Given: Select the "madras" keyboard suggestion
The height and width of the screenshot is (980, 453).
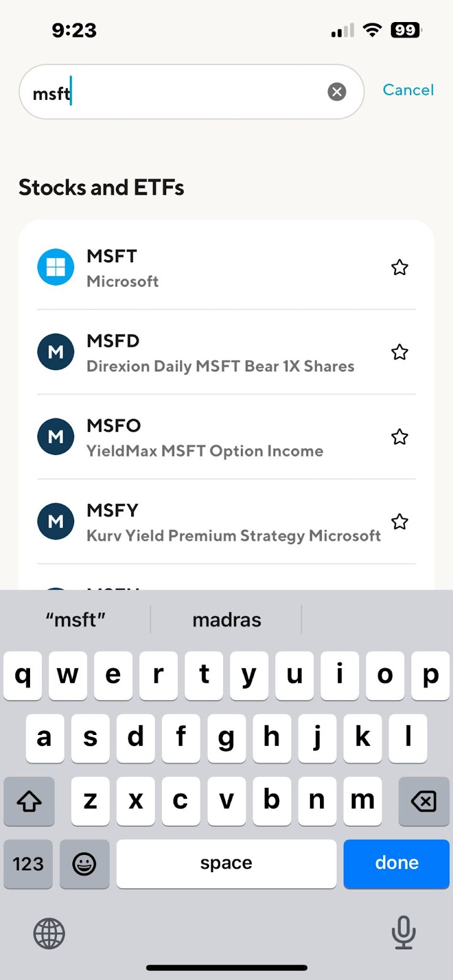Looking at the screenshot, I should (x=227, y=620).
